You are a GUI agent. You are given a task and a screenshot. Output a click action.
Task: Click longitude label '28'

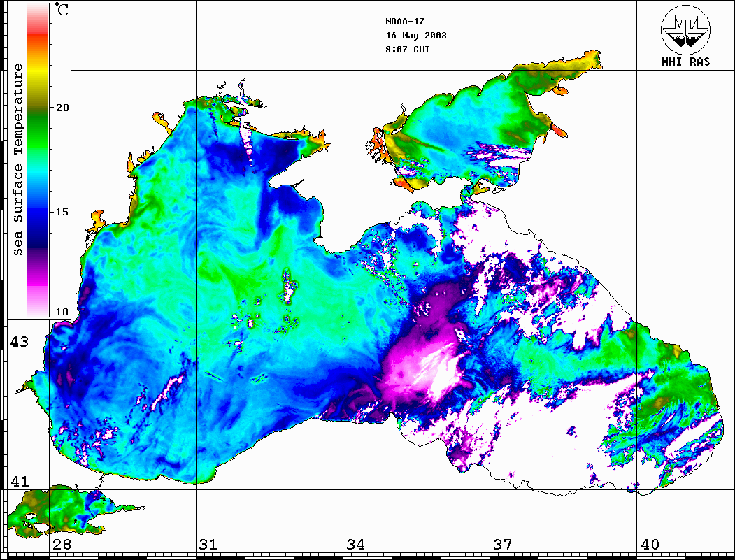click(x=62, y=545)
